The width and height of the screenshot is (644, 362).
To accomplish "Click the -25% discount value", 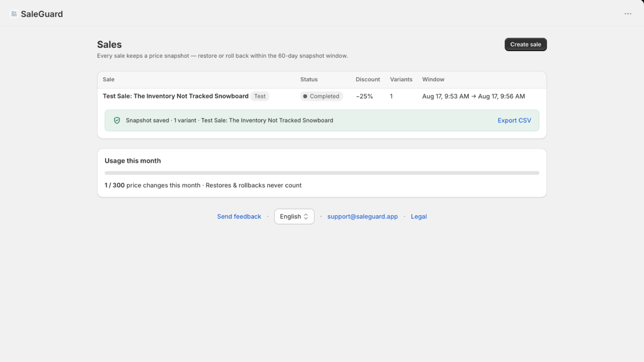I will [x=364, y=96].
